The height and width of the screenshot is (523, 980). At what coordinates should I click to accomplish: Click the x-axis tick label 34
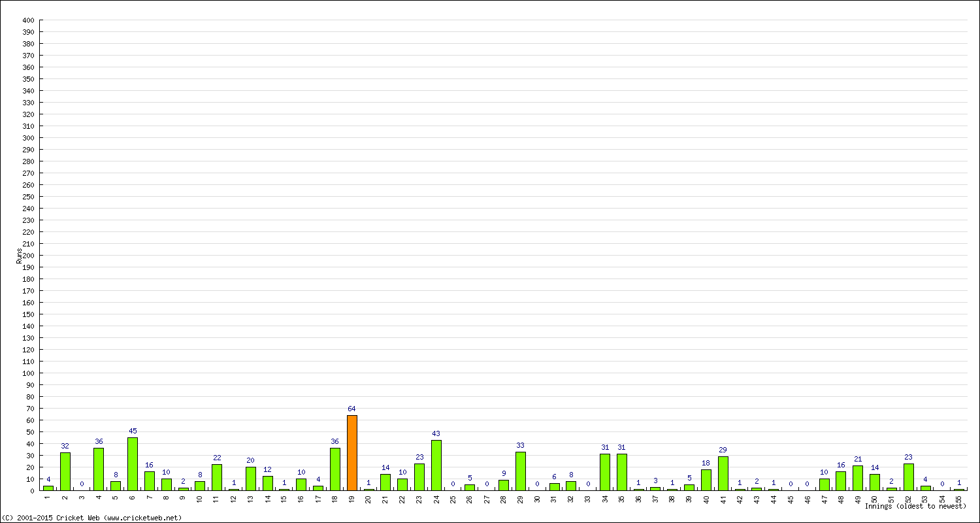[604, 498]
